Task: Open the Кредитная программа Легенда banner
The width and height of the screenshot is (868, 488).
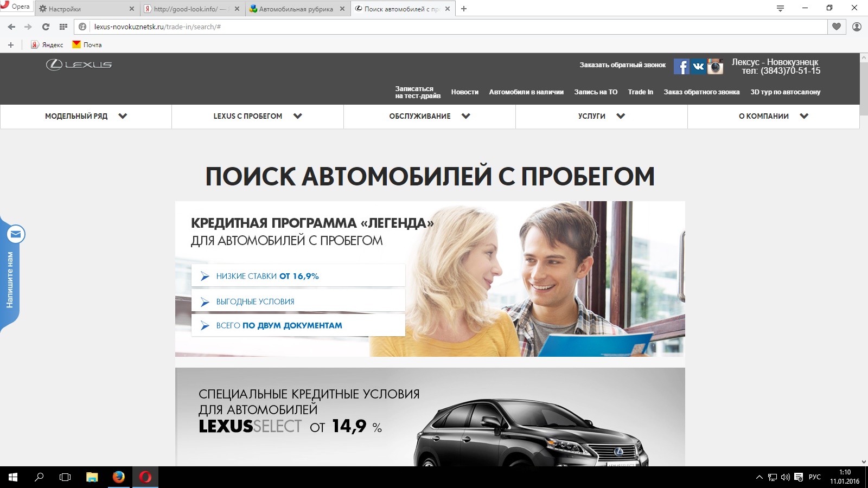Action: click(x=430, y=279)
